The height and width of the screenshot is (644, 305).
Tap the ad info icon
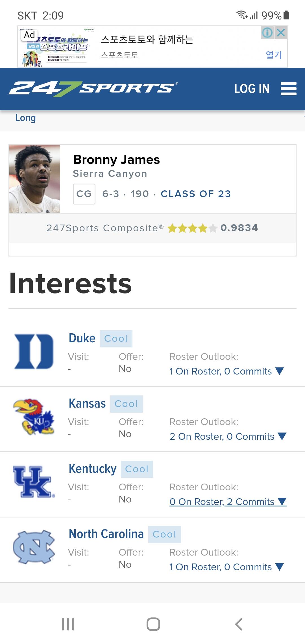[x=267, y=33]
